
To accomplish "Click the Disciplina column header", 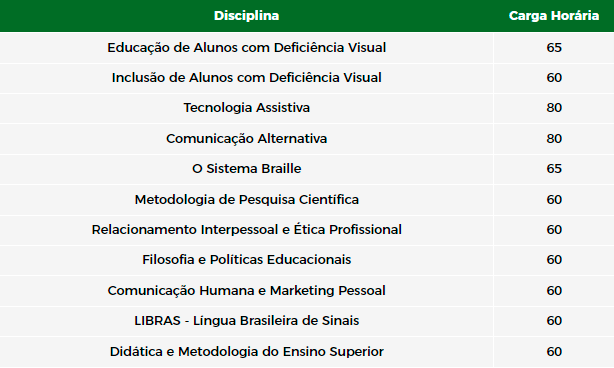I will point(246,16).
